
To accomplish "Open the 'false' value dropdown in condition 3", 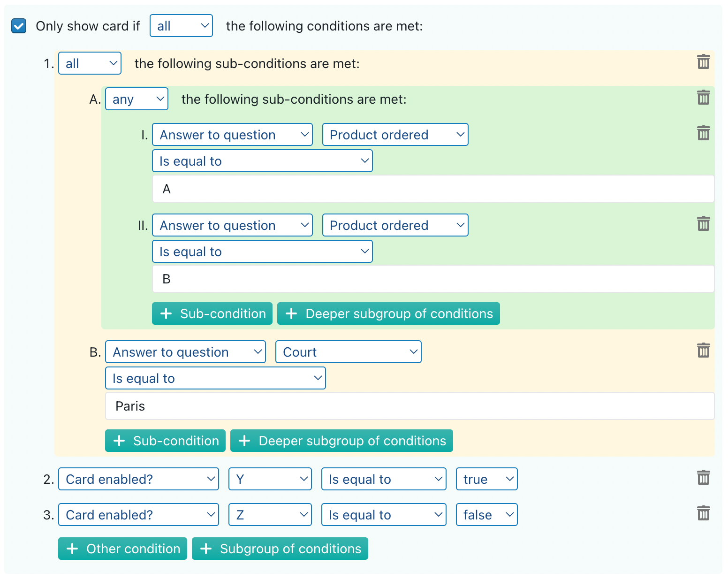I will pos(486,515).
